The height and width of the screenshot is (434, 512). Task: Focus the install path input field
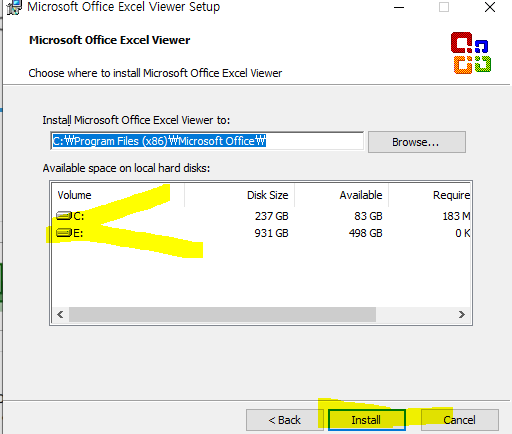tap(207, 141)
